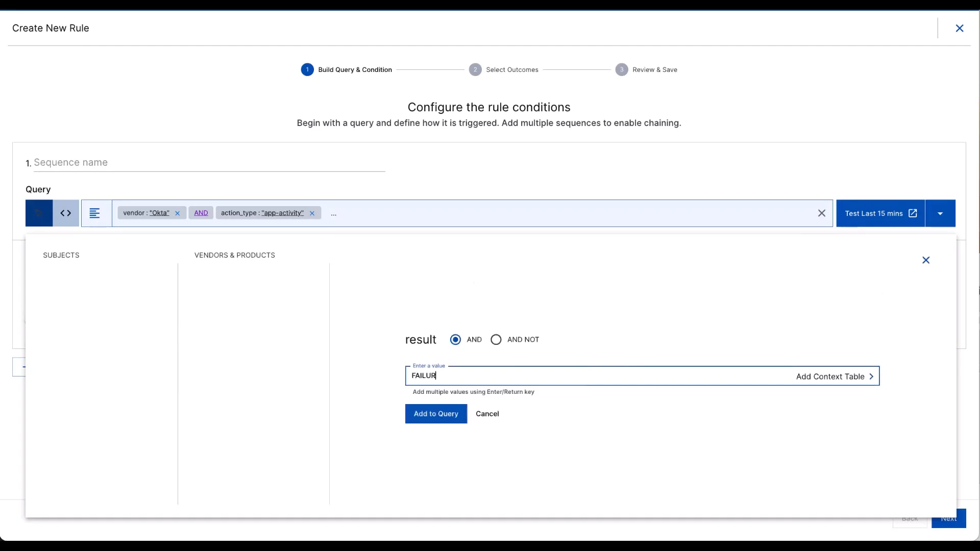Click the Add to Query button

click(x=436, y=414)
